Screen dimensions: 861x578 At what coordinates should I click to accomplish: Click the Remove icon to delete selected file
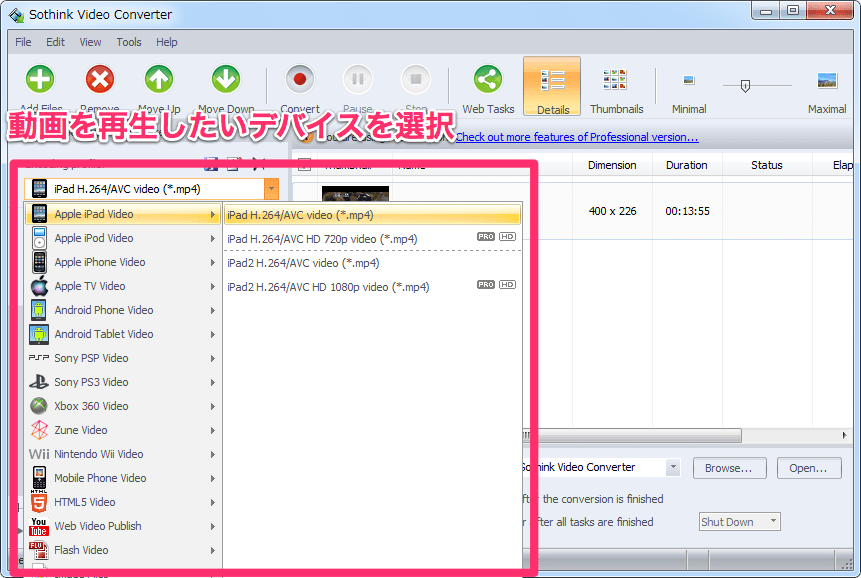click(100, 79)
